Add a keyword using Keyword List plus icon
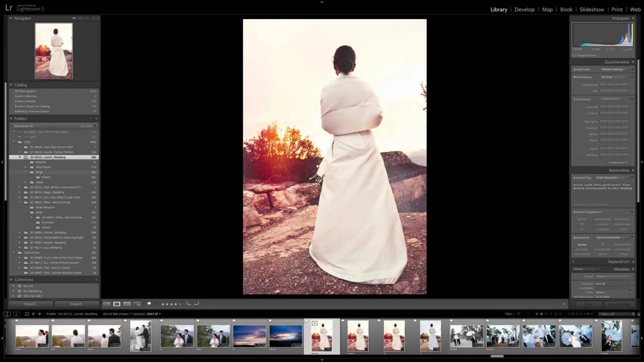Image resolution: width=644 pixels, height=362 pixels. pyautogui.click(x=574, y=261)
